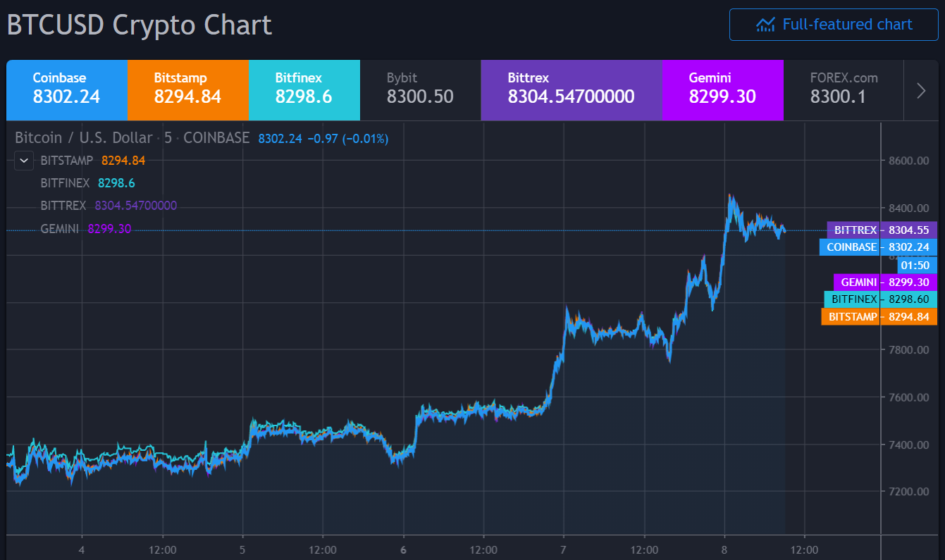Viewport: 945px width, 560px height.
Task: Select the GEMINI legend entry
Action: [x=60, y=228]
